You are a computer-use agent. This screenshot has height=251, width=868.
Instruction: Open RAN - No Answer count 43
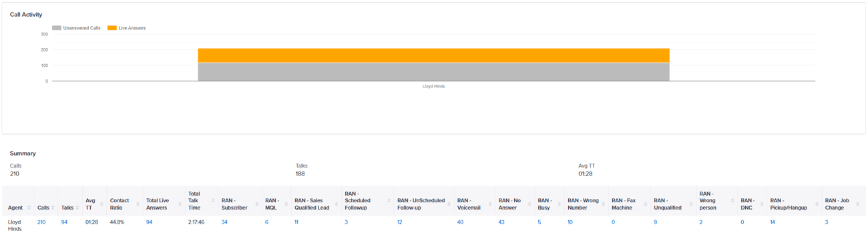pyautogui.click(x=501, y=222)
